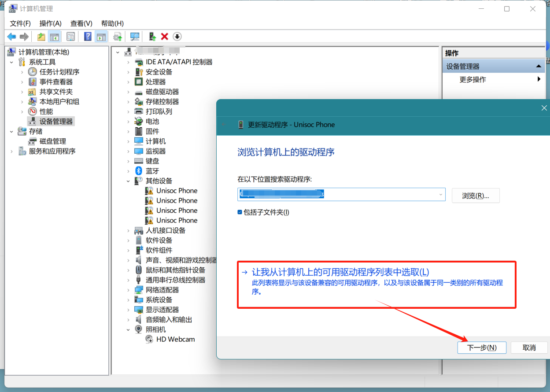550x392 pixels.
Task: Click the back arrow in driver dialog header
Action: coord(224,125)
